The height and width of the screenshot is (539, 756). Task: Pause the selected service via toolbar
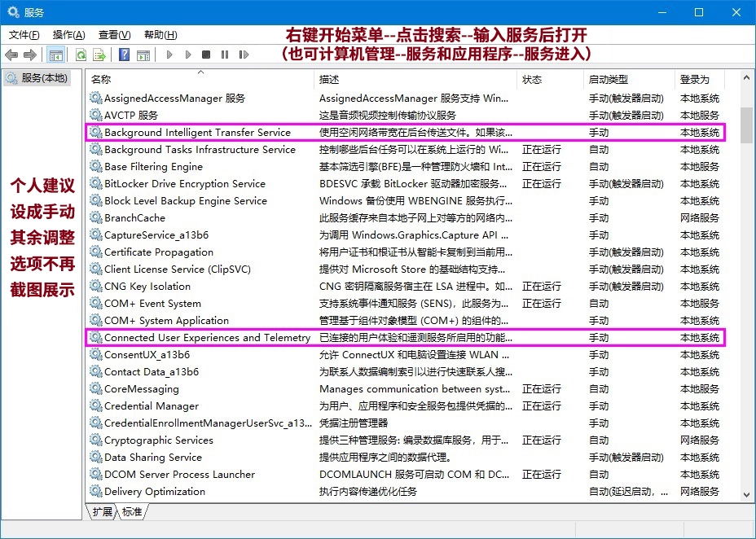tap(225, 55)
